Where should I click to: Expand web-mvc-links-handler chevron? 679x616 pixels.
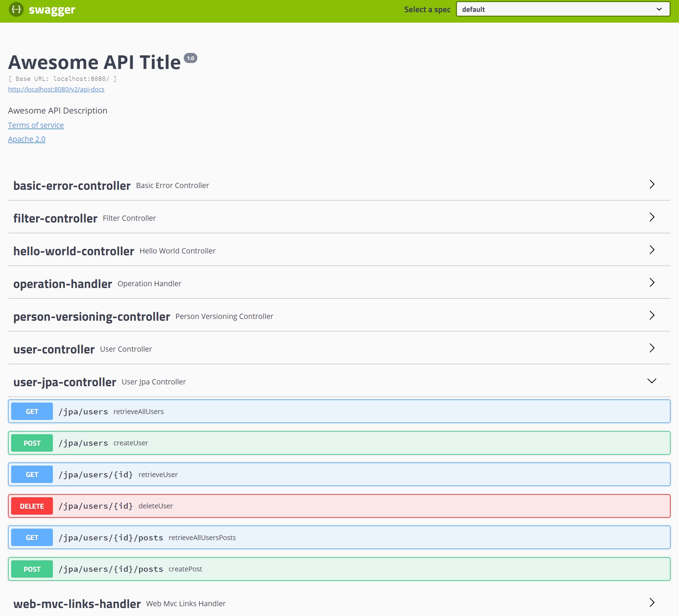(652, 603)
